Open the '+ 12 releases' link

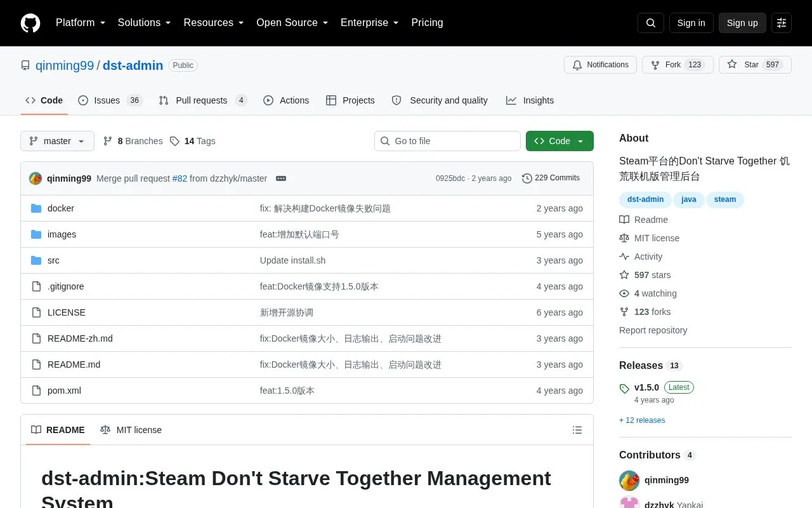click(x=642, y=420)
